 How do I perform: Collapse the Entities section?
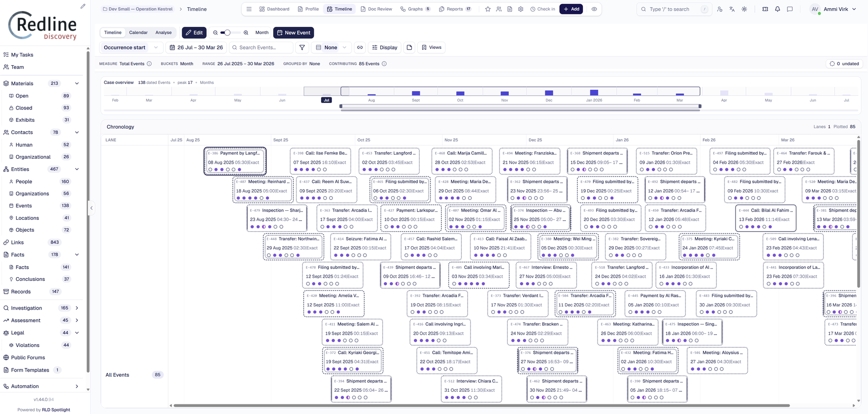[77, 169]
